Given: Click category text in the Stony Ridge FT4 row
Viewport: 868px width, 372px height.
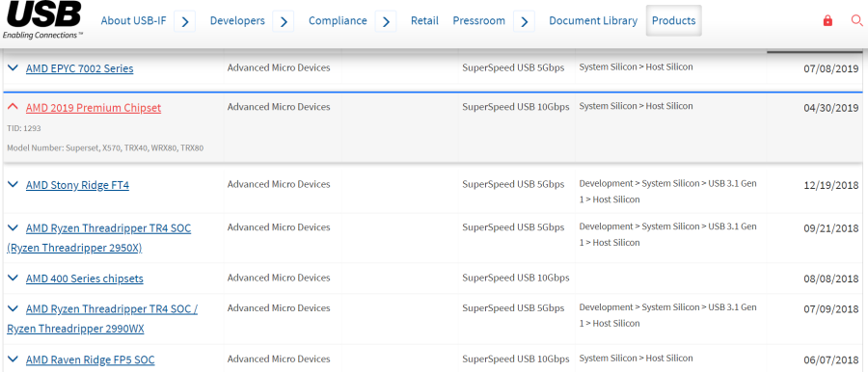Looking at the screenshot, I should pos(667,191).
